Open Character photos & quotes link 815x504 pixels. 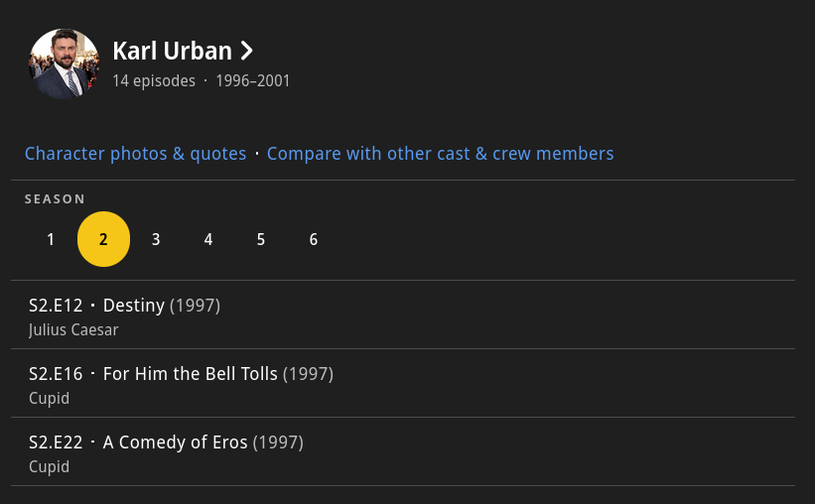135,154
